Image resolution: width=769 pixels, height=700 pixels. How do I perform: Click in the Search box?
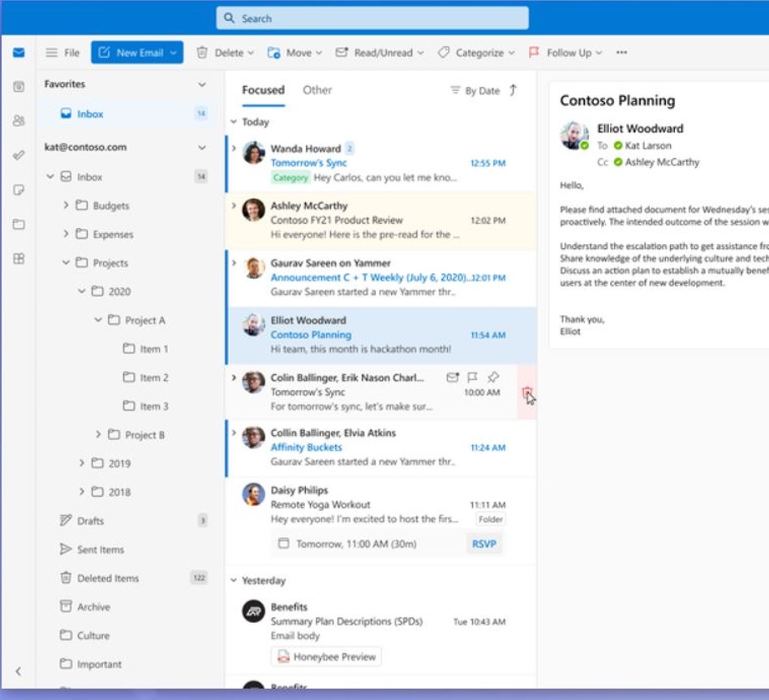(x=372, y=18)
